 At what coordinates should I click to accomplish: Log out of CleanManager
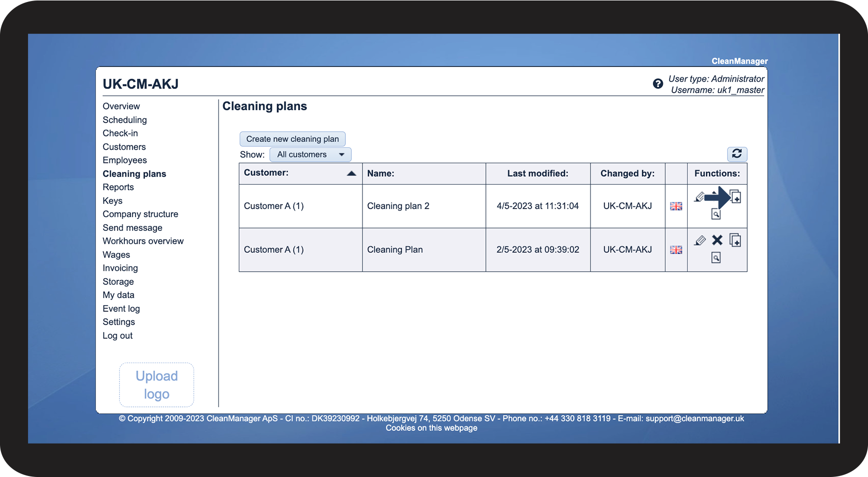tap(118, 336)
